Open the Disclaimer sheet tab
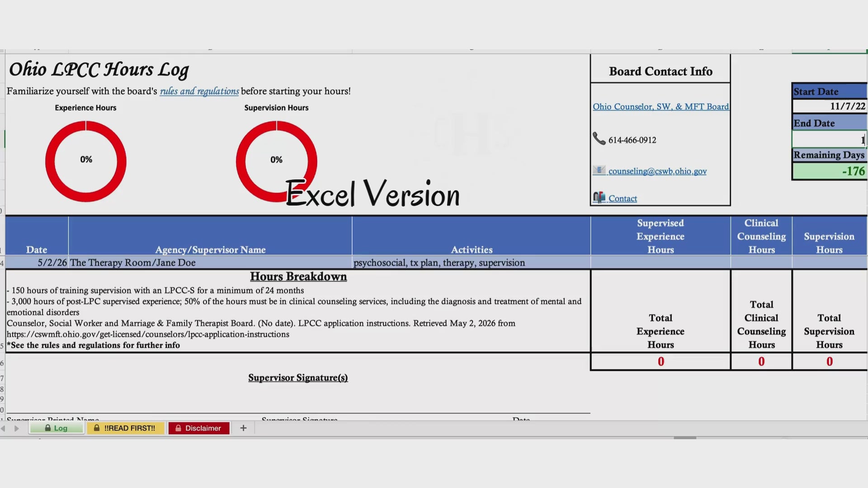868x488 pixels. point(199,428)
